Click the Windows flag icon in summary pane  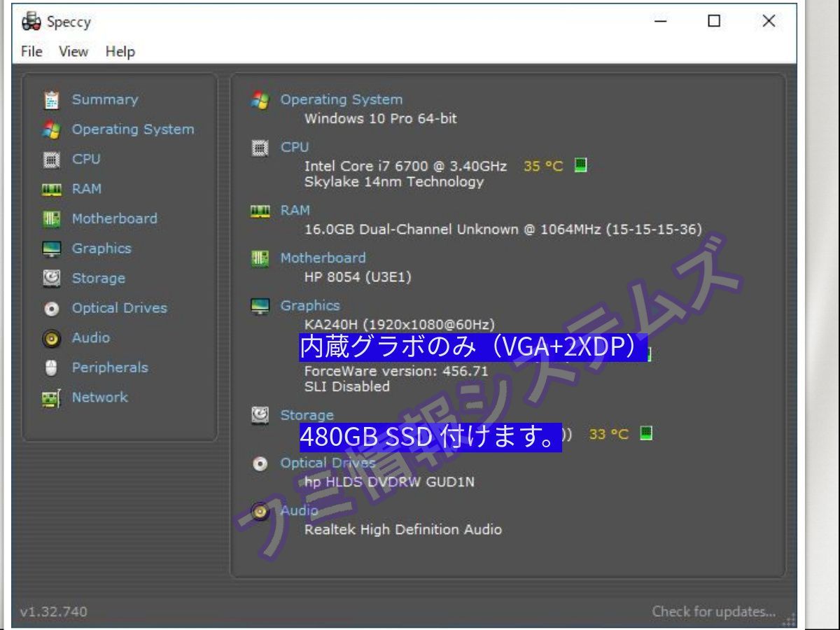(x=260, y=100)
